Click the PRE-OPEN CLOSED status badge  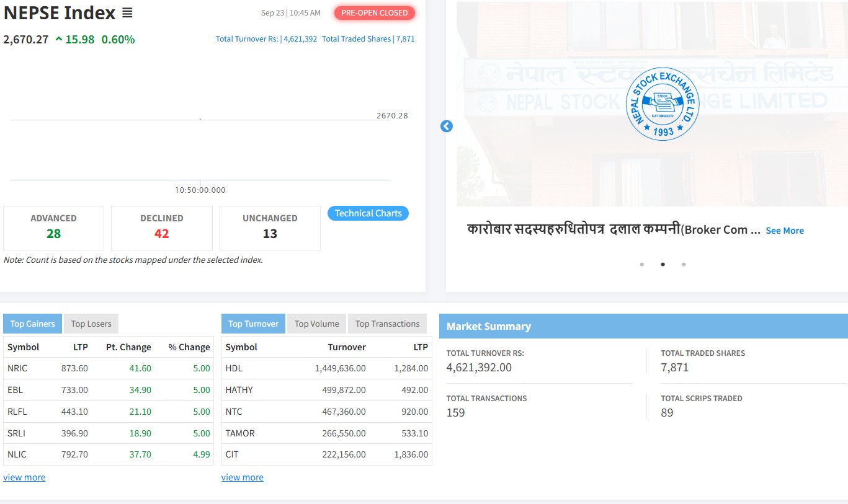(375, 12)
